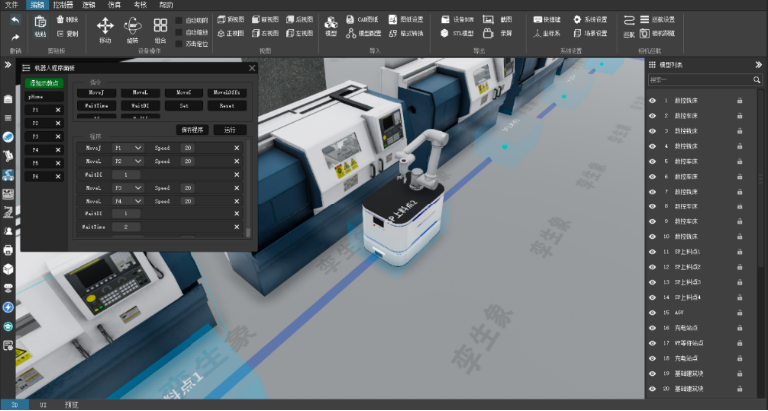The height and width of the screenshot is (411, 768).
Task: Click the 运行 run button
Action: [230, 130]
